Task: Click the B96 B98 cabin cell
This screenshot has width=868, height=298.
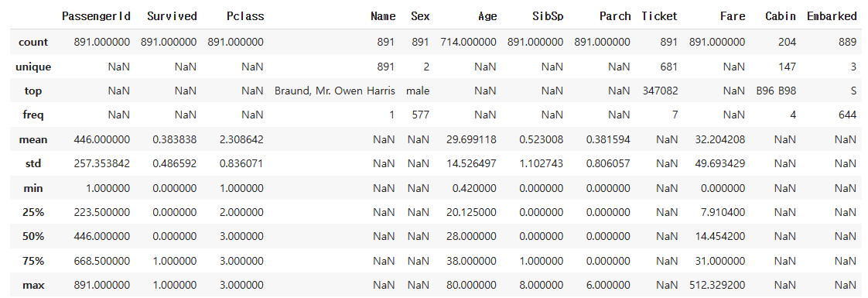Action: click(x=776, y=91)
